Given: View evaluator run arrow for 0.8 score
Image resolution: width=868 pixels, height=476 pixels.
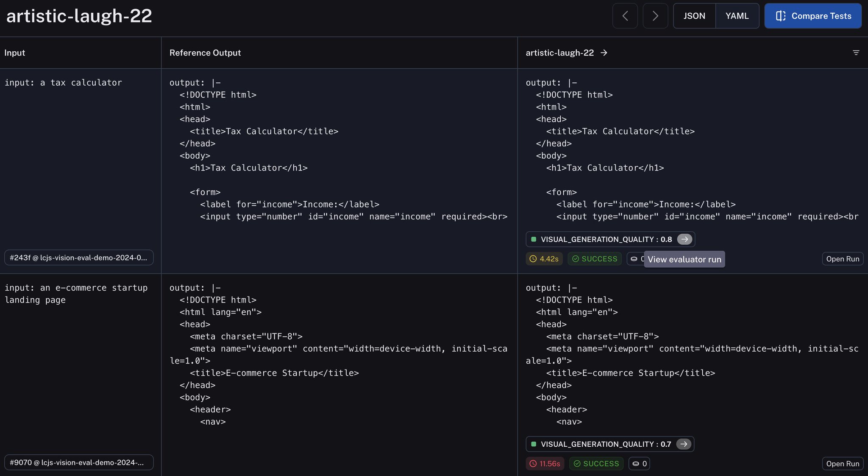Looking at the screenshot, I should pos(684,239).
